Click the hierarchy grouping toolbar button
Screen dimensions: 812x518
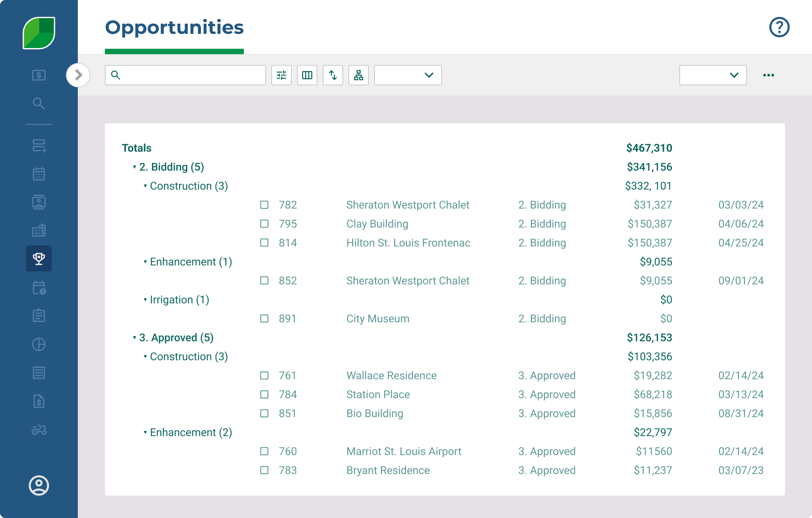click(x=359, y=75)
